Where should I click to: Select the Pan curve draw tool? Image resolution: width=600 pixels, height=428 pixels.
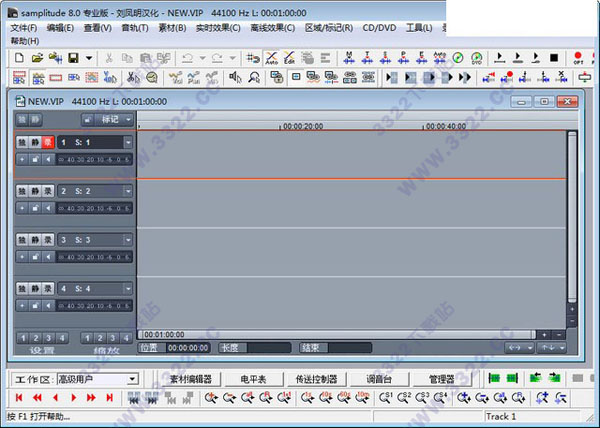194,78
